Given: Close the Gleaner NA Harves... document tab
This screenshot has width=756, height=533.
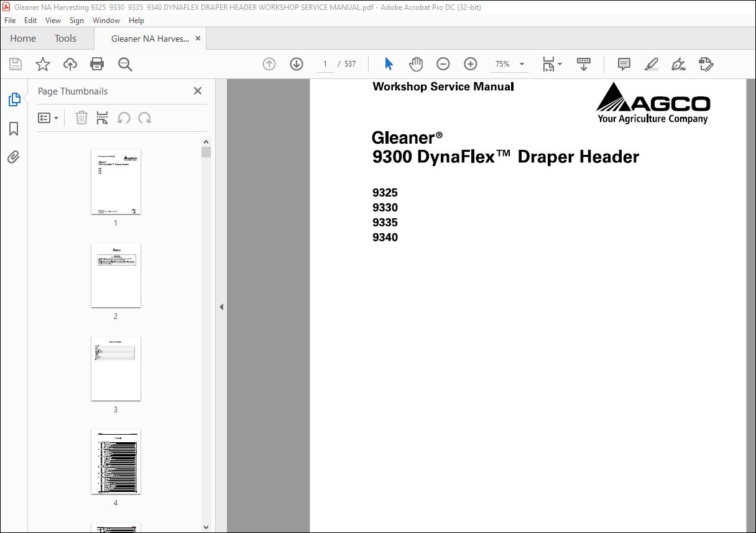Looking at the screenshot, I should pos(198,39).
